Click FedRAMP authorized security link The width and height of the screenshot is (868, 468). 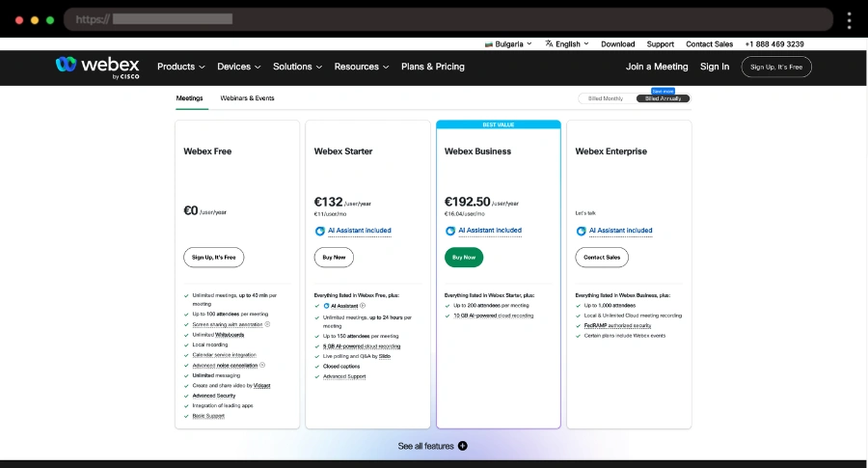click(x=617, y=325)
